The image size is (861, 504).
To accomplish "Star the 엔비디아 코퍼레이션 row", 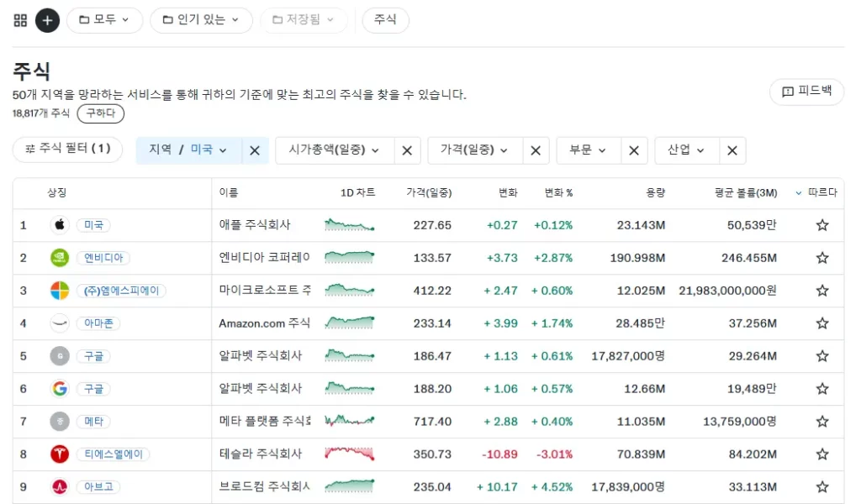I will click(x=822, y=258).
